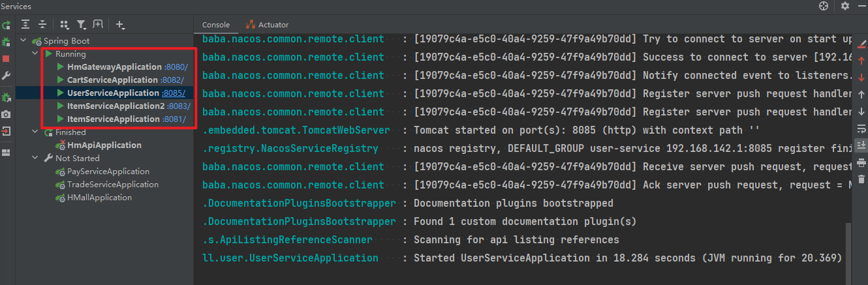Viewport: 868px width, 285px height.
Task: Open the :8080/ link for HmGatewayApplication
Action: point(176,67)
